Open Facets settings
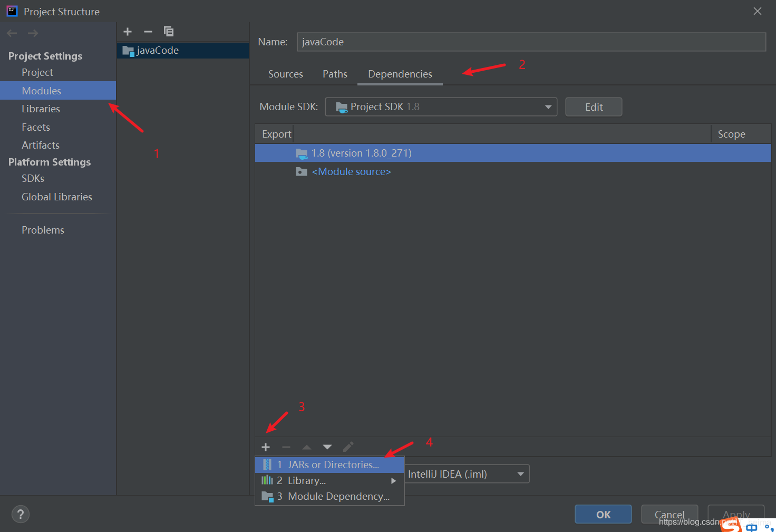 tap(36, 127)
